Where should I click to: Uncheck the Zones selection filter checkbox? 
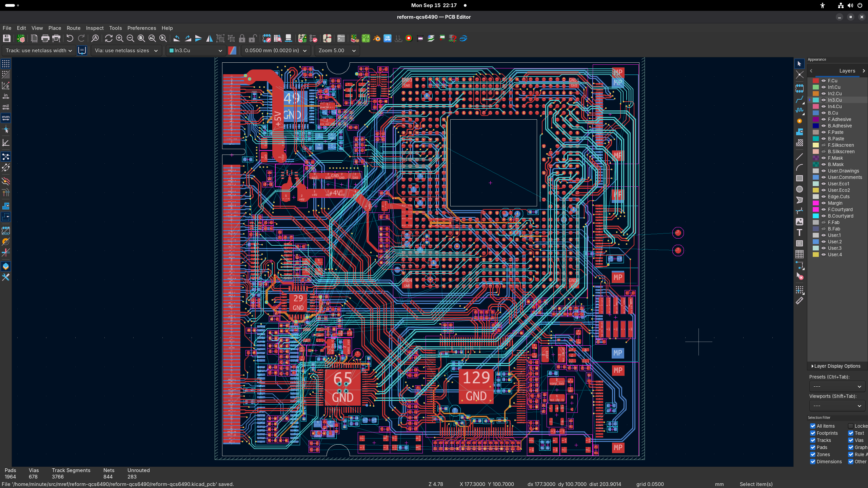point(813,454)
